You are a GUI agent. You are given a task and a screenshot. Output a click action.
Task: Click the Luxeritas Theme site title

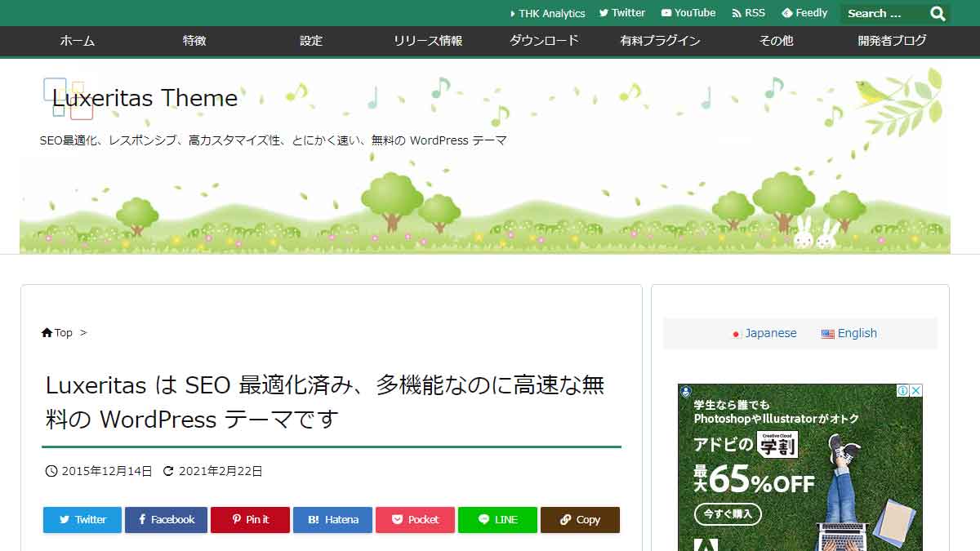pos(145,98)
